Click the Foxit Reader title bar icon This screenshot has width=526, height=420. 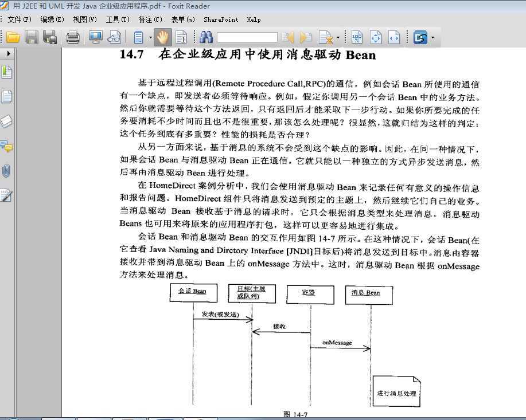[x=5, y=6]
